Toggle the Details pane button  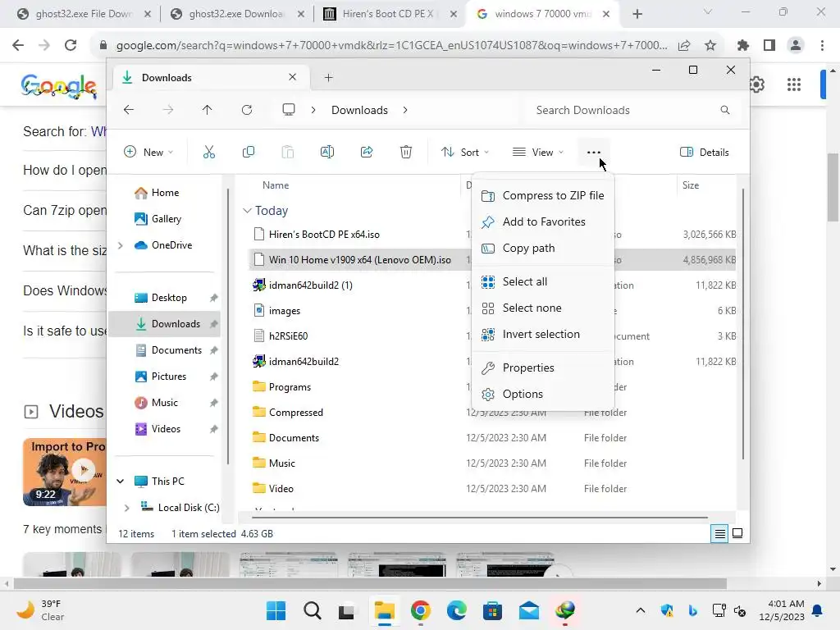pyautogui.click(x=704, y=152)
